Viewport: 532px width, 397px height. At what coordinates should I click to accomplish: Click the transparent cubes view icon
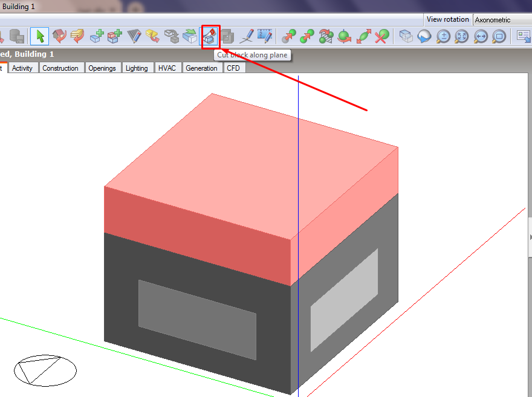(x=406, y=36)
